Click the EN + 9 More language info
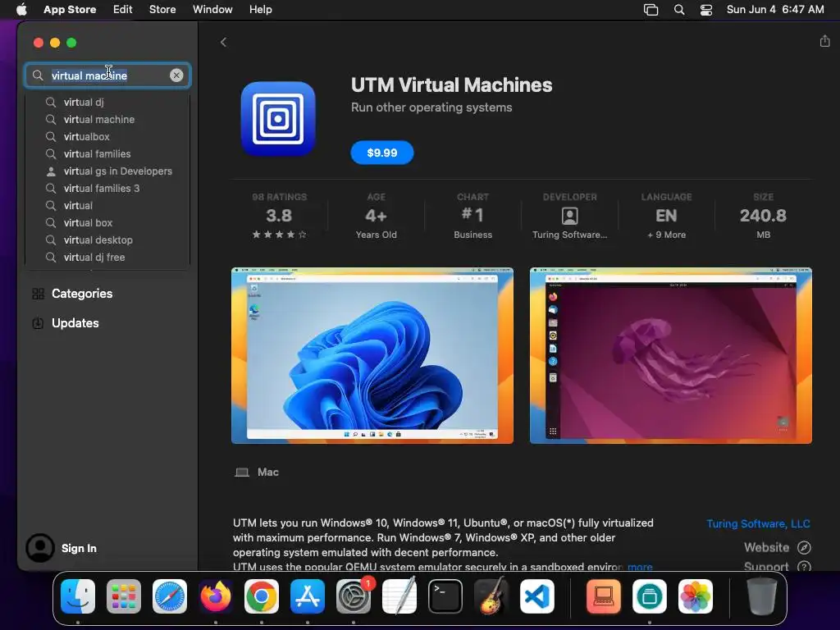This screenshot has height=630, width=840. (666, 216)
